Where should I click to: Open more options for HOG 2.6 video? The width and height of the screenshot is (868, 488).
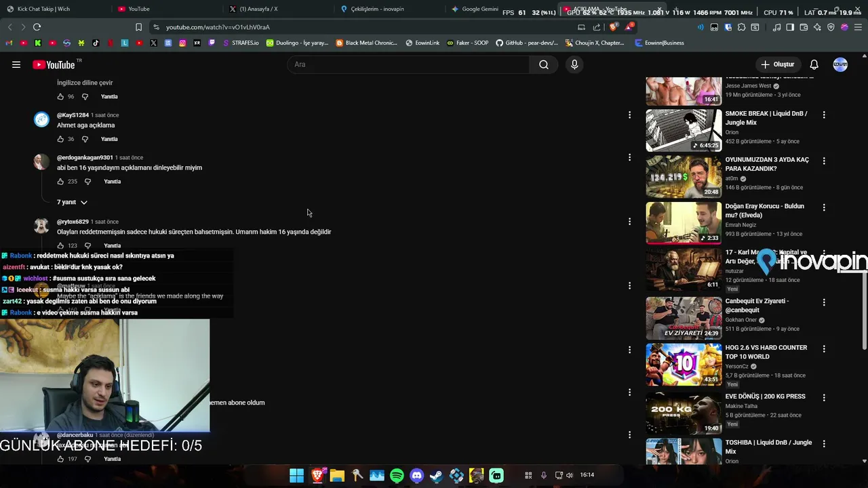click(824, 349)
